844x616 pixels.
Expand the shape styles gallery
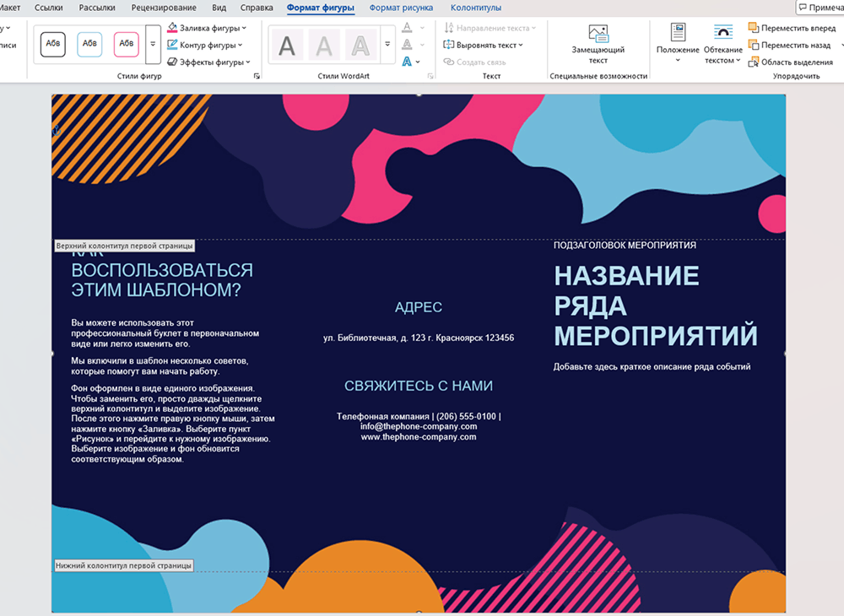pos(153,44)
